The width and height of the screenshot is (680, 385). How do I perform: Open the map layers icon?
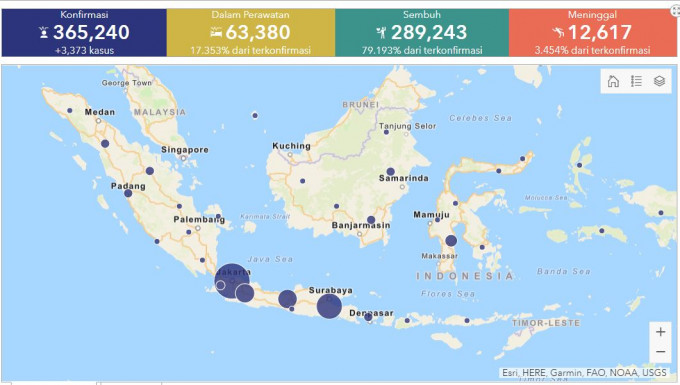point(659,81)
